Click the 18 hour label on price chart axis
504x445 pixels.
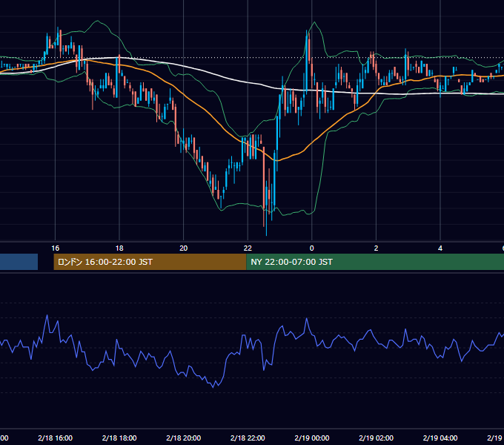tap(119, 248)
